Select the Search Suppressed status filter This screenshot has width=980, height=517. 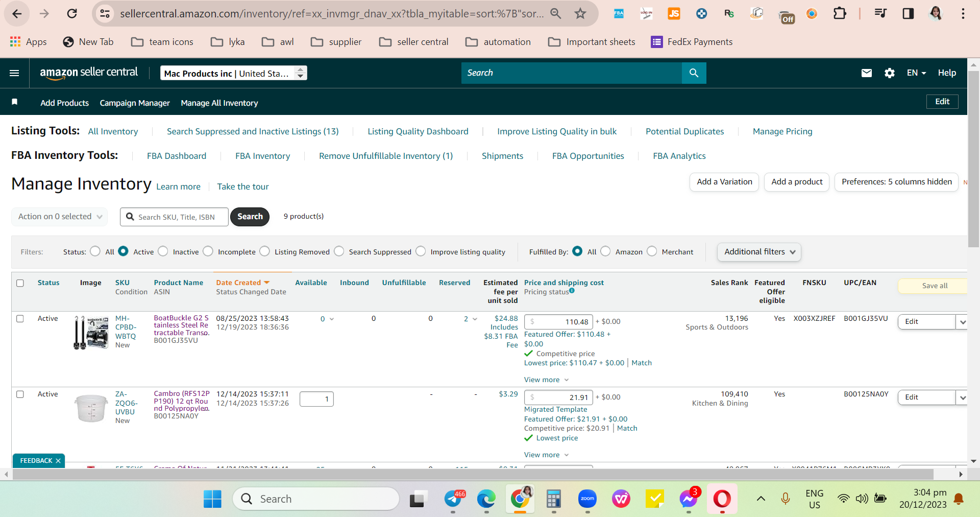coord(339,251)
